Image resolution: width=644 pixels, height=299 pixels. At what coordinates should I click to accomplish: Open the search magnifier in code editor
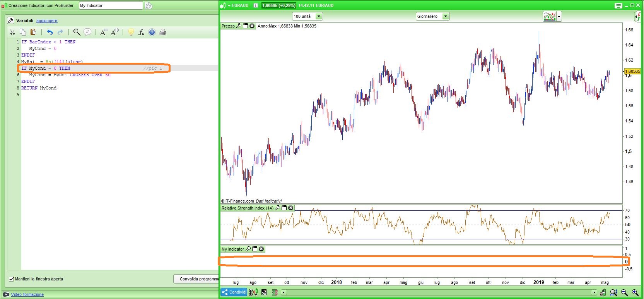click(x=77, y=32)
